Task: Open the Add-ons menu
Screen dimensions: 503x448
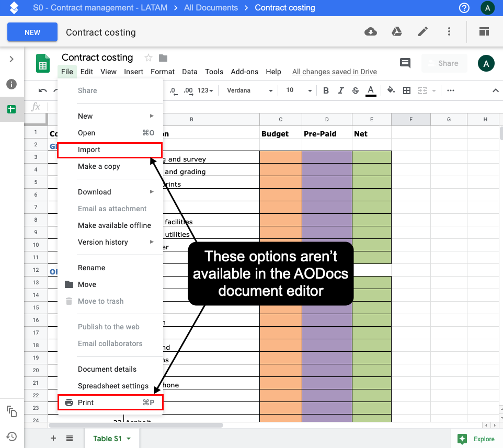Action: pos(245,72)
